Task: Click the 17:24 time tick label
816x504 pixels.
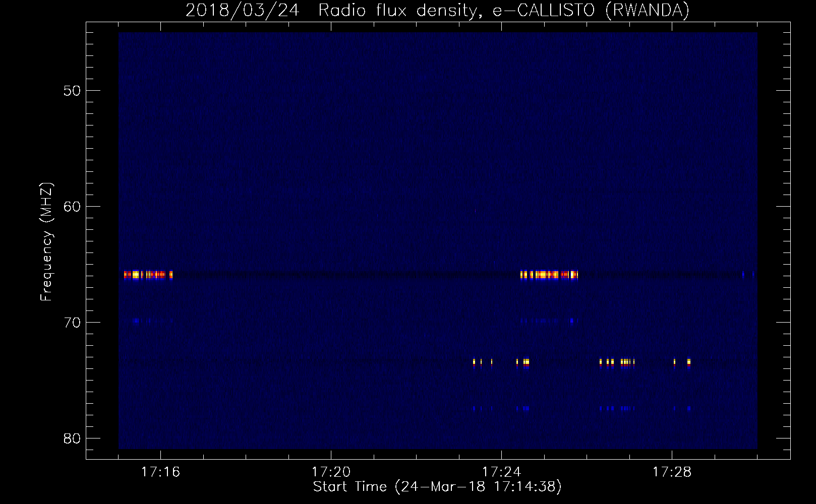Action: click(x=501, y=472)
